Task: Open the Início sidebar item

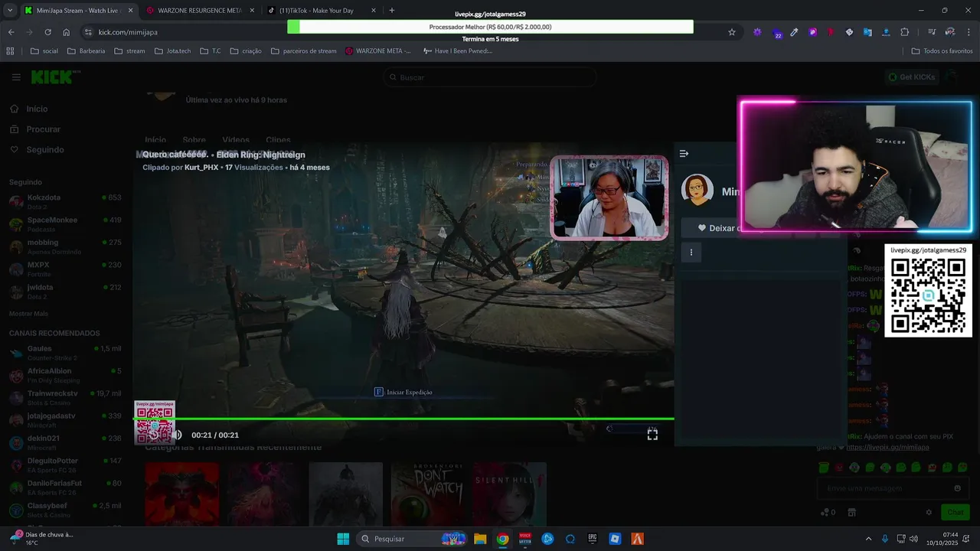Action: click(x=37, y=109)
